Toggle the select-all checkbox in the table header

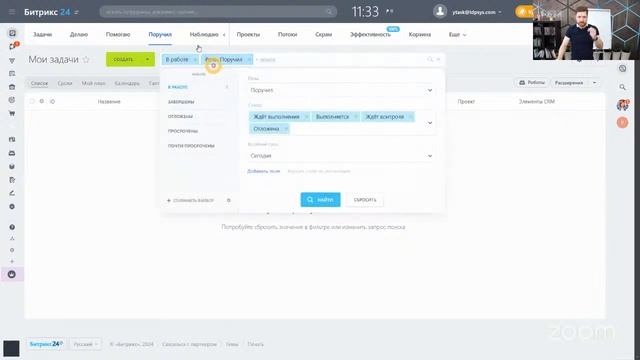point(32,101)
